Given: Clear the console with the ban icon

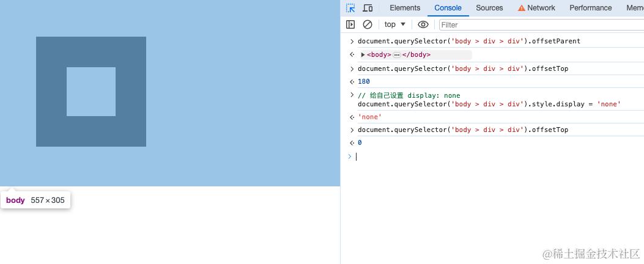Looking at the screenshot, I should [x=368, y=24].
